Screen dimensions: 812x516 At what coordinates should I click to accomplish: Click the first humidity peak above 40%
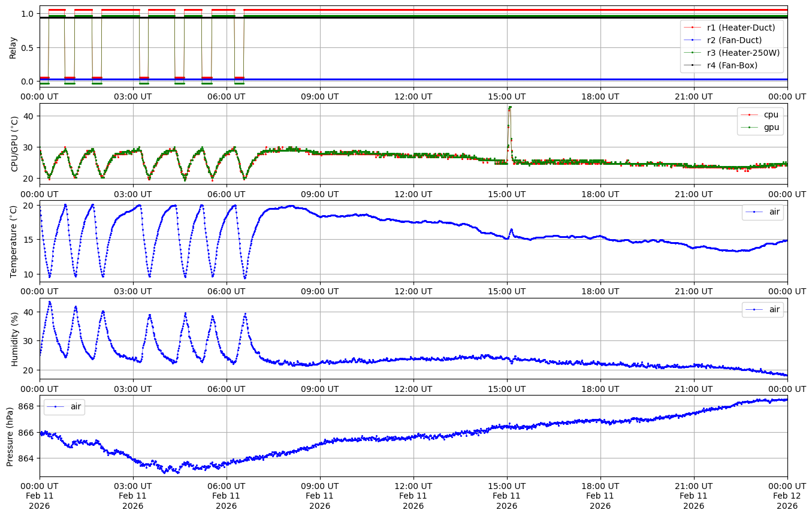50,302
